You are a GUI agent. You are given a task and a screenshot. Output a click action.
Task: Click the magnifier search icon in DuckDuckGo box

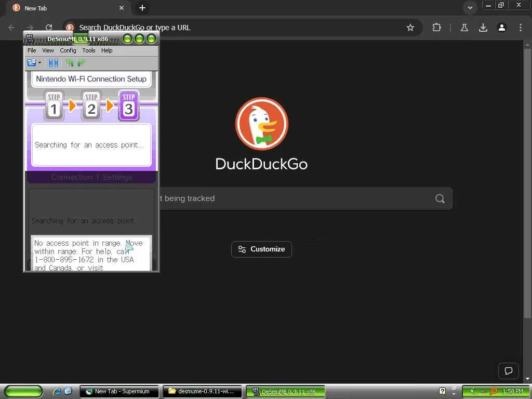tap(440, 198)
